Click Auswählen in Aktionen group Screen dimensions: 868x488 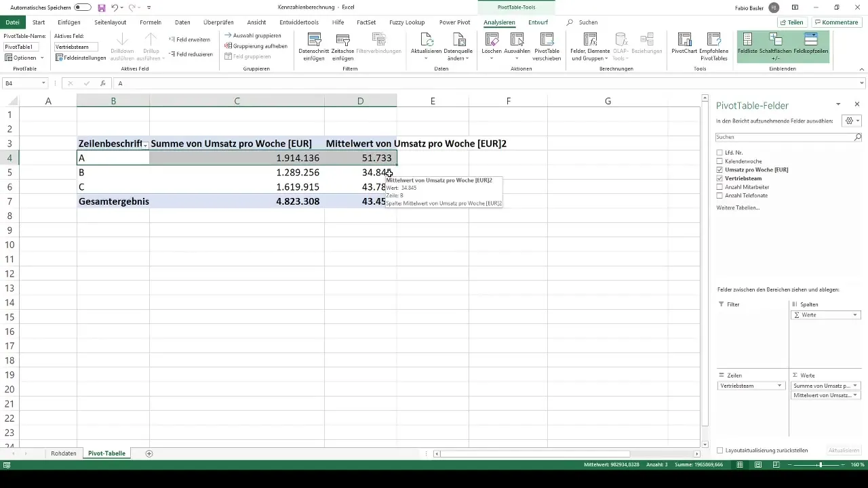point(517,46)
